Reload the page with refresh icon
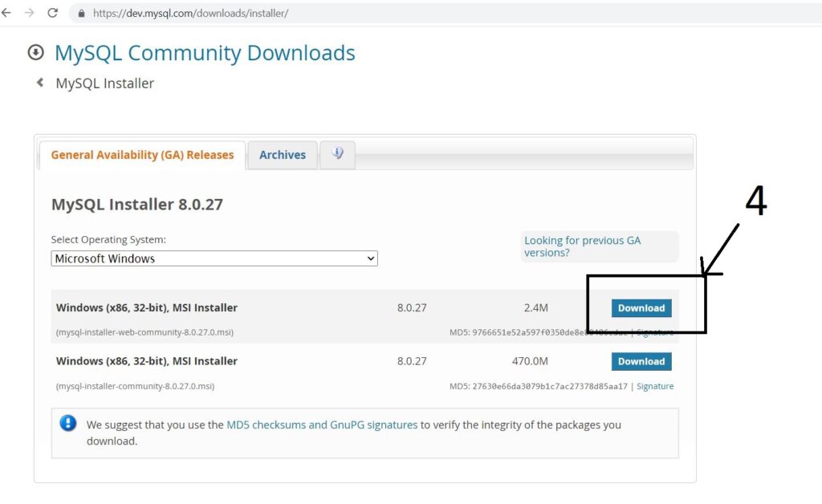 pyautogui.click(x=52, y=13)
